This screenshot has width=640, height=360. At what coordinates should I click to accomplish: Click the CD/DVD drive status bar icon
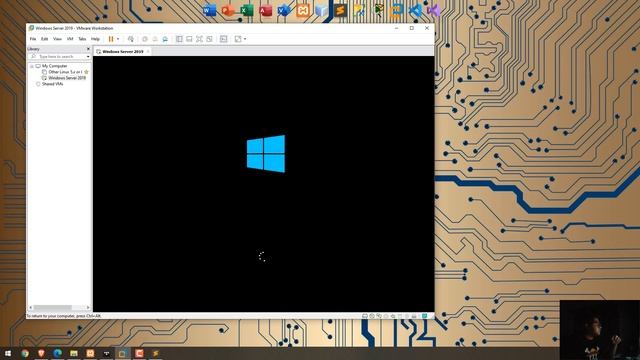[x=372, y=316]
